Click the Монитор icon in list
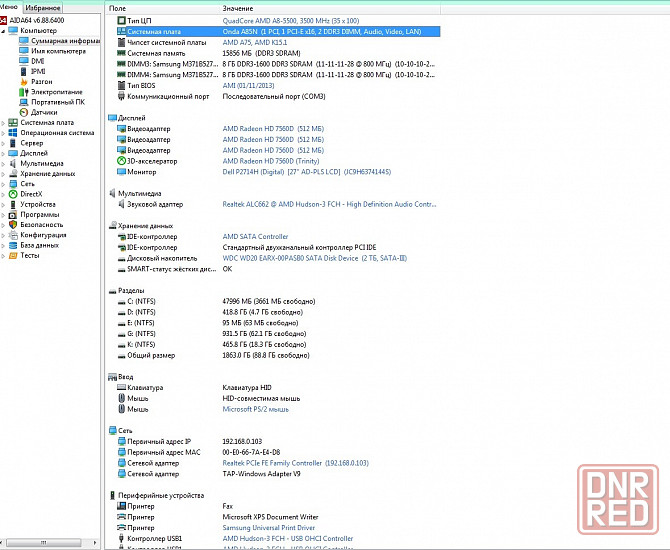Viewport: 670px width, 550px height. point(121,172)
